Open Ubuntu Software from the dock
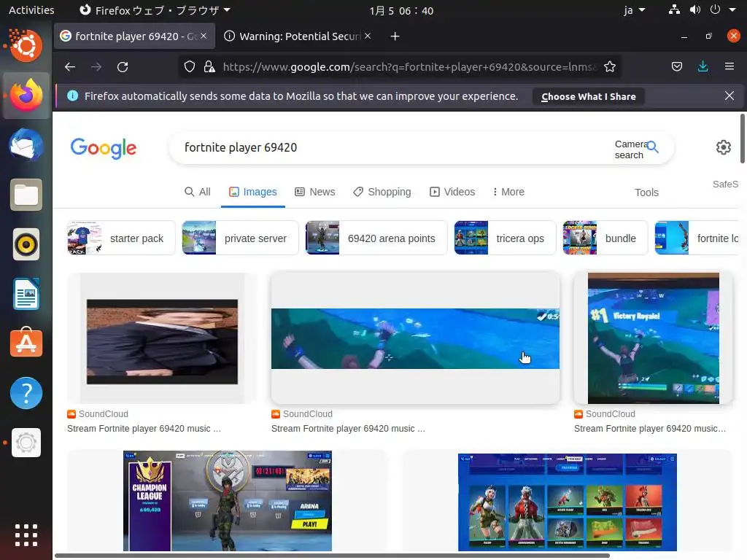This screenshot has width=747, height=560. 26,343
